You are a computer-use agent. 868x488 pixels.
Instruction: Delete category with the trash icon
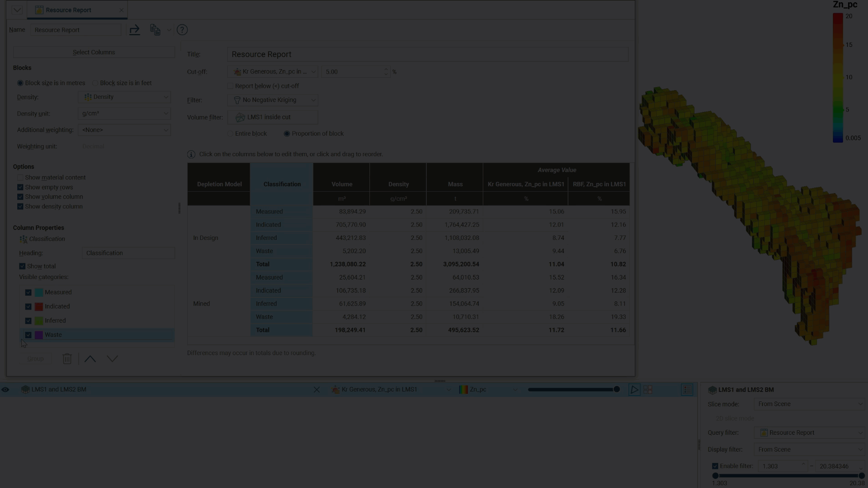coord(67,359)
